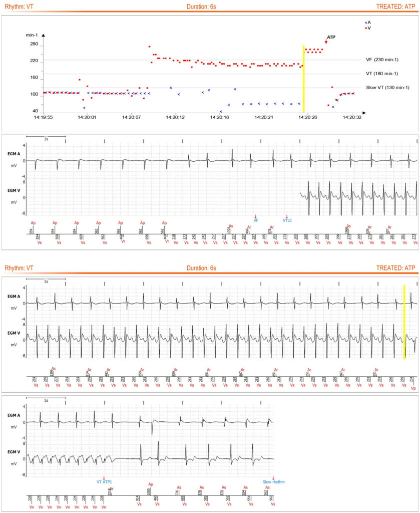Click "Duration: 6s" in the lower episode header

coord(201,269)
